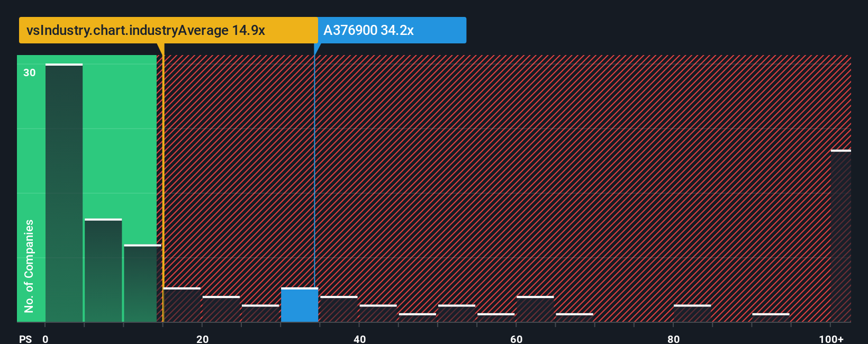The width and height of the screenshot is (868, 344).
Task: Click the x-axis tick label 0
Action: click(46, 339)
